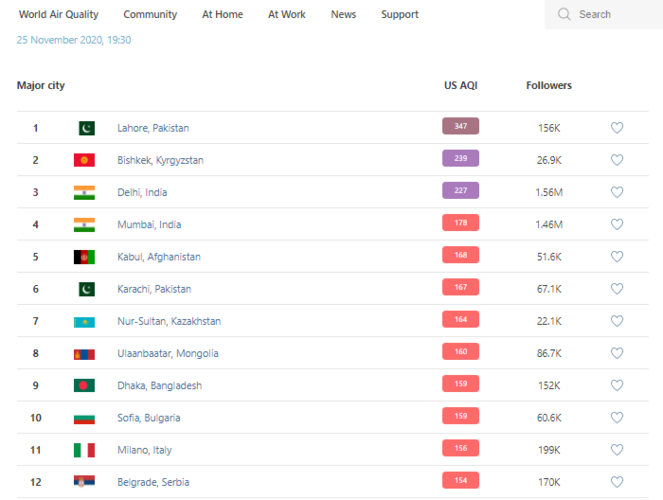Follow Dhaka using the heart icon
663x500 pixels.
[x=617, y=385]
